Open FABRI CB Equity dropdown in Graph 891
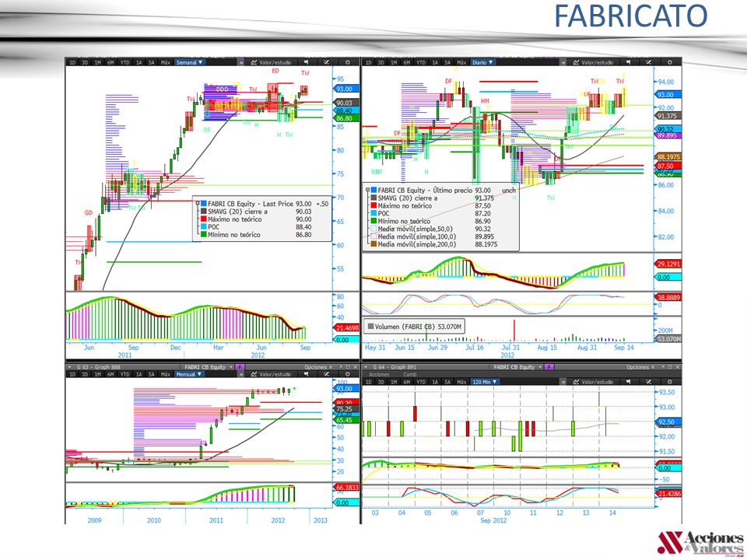The width and height of the screenshot is (747, 560). pyautogui.click(x=518, y=367)
